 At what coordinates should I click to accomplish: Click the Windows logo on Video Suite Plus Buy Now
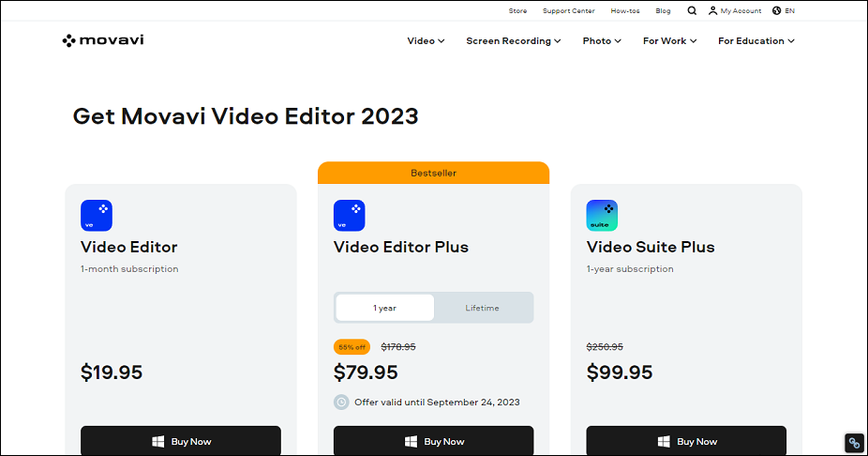[664, 442]
